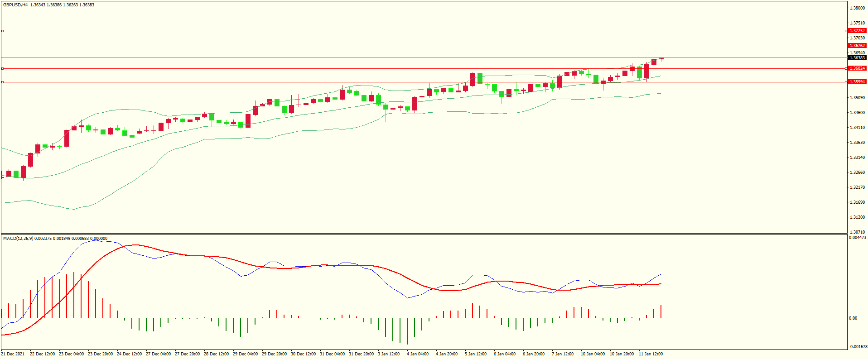
Task: Click left anchor square of 1.35594 line
Action: pos(2,82)
